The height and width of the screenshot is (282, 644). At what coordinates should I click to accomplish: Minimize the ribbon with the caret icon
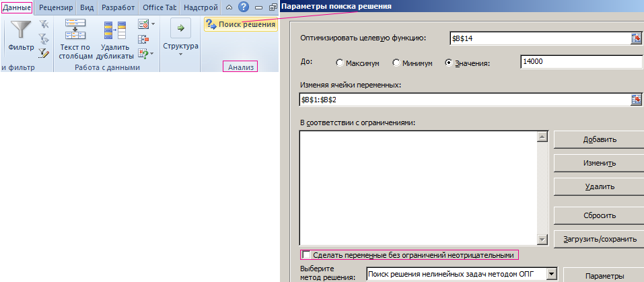coord(229,7)
